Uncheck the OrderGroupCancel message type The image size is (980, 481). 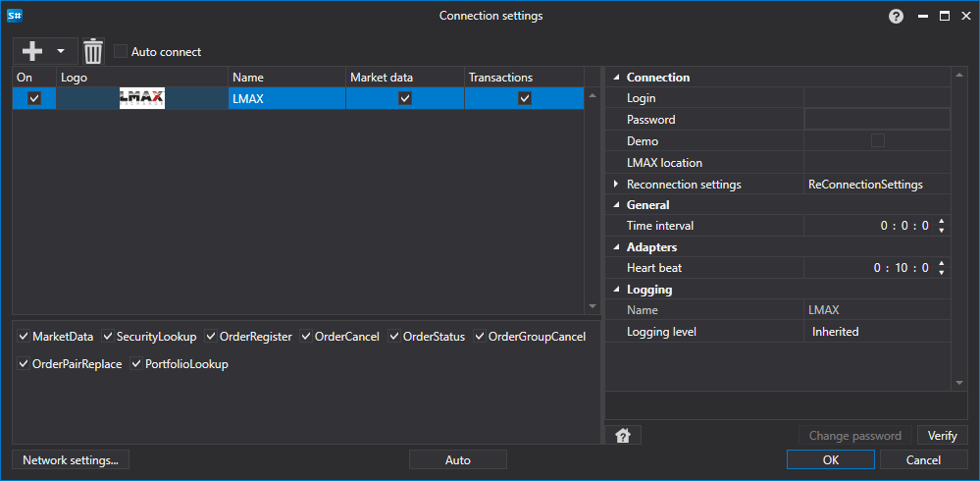(x=480, y=337)
